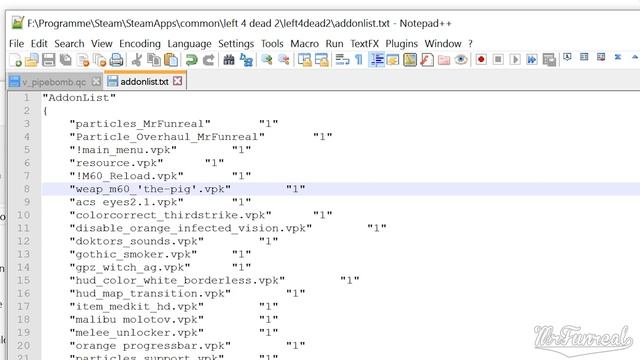
Task: Open the Window menu
Action: tap(443, 44)
